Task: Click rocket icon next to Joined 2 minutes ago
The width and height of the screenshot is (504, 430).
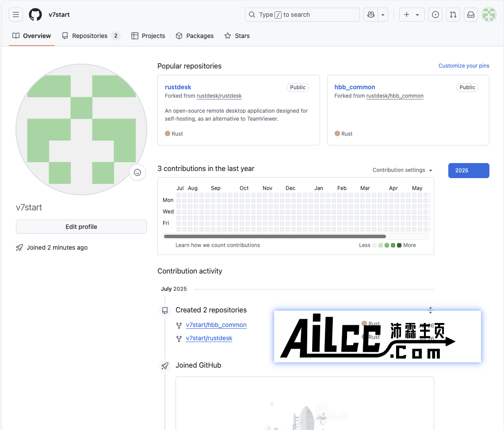Action: tap(19, 247)
